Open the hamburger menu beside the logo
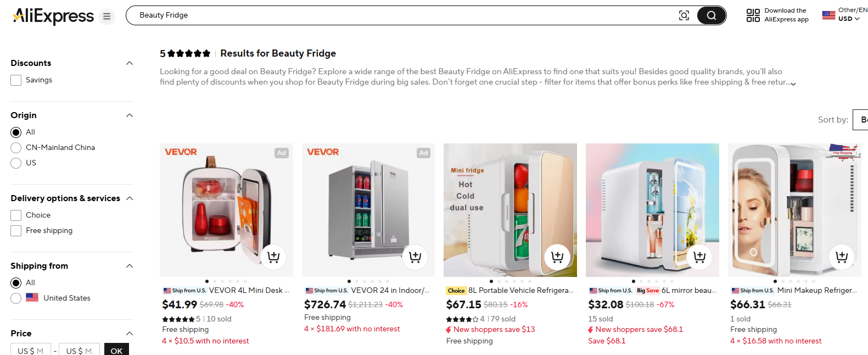Viewport: 868px width, 355px height. 107,16
